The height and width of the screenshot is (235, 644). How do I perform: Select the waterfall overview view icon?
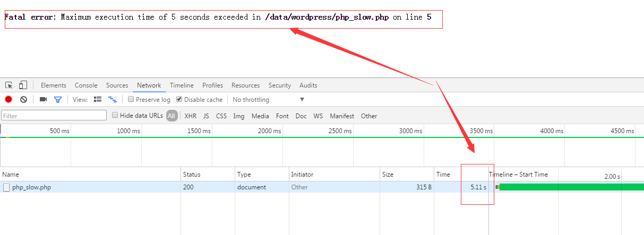point(112,100)
